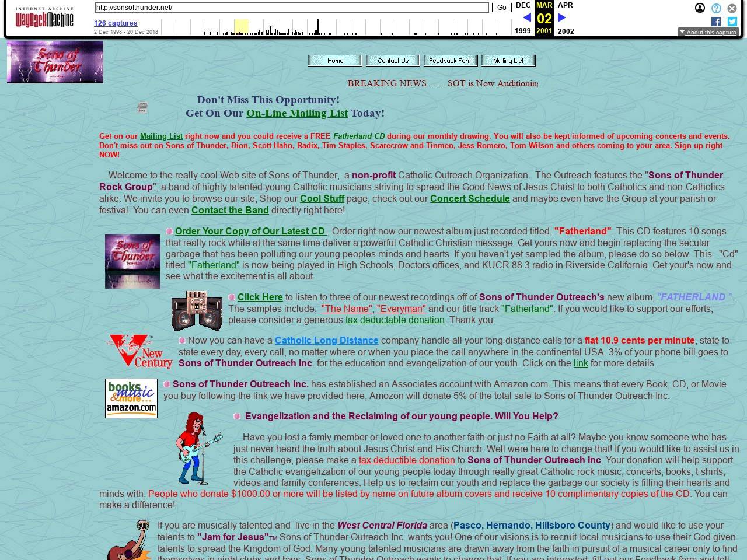Open the Home navigation button
The image size is (747, 560).
tap(335, 61)
